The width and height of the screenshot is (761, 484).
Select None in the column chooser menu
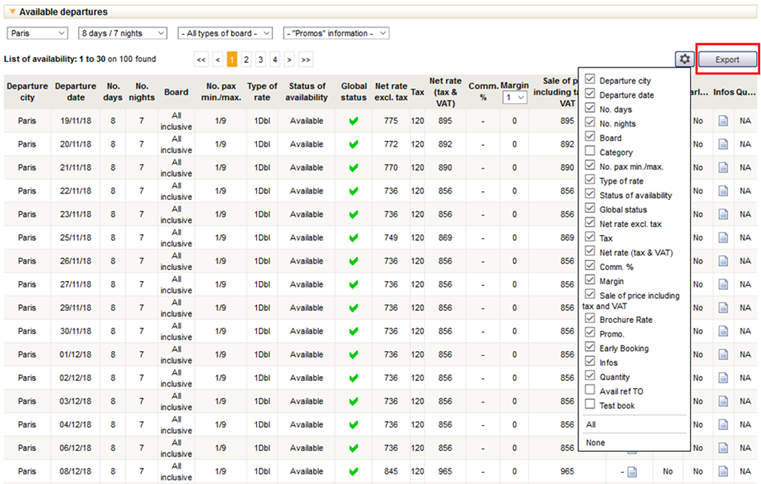(x=596, y=442)
